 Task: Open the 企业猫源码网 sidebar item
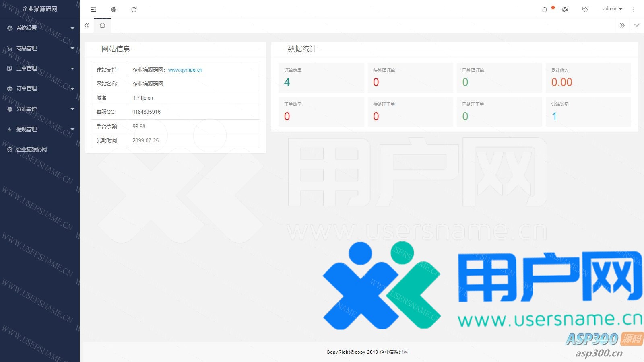pyautogui.click(x=31, y=149)
